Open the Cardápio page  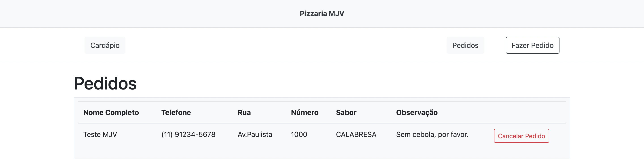point(105,45)
